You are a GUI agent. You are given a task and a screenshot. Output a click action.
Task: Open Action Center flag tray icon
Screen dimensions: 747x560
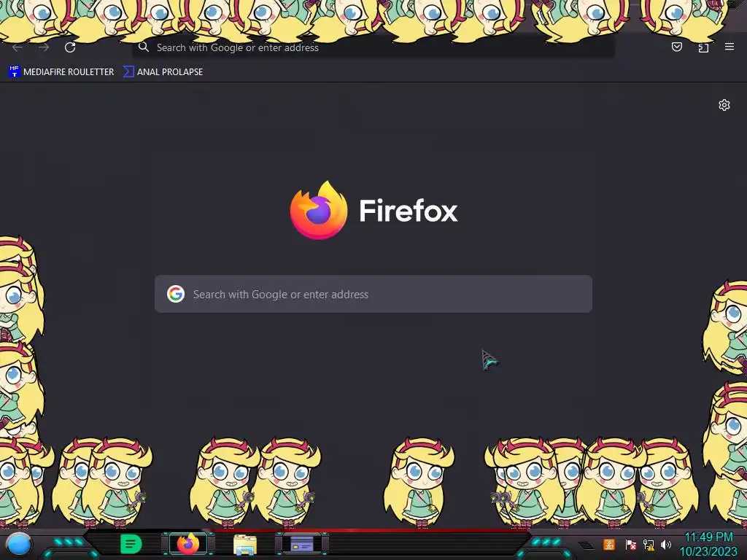click(630, 544)
